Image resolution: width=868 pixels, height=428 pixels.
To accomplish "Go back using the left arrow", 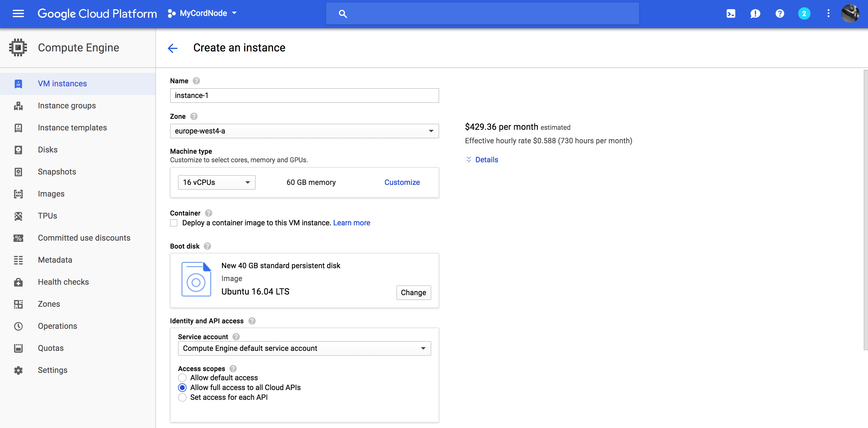I will [x=172, y=48].
